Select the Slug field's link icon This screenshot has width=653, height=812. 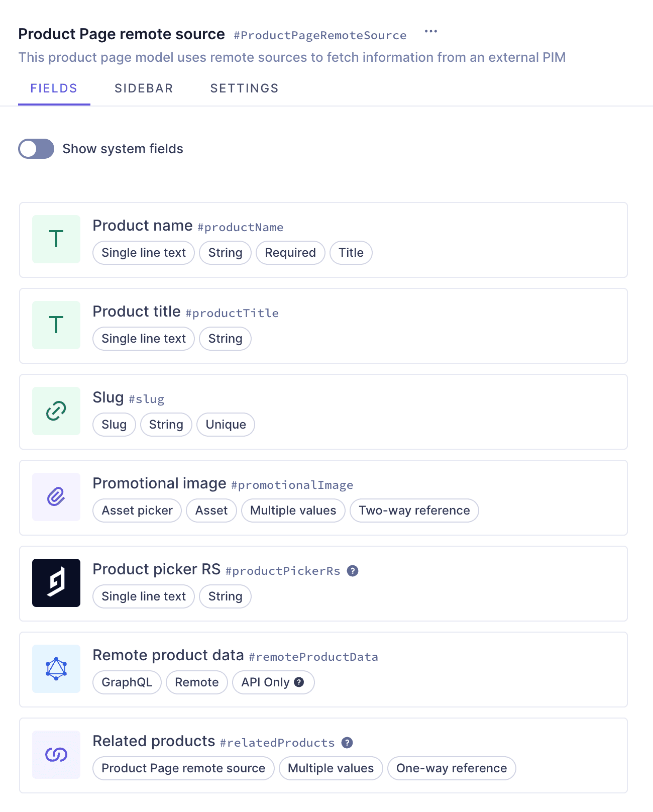click(x=56, y=411)
